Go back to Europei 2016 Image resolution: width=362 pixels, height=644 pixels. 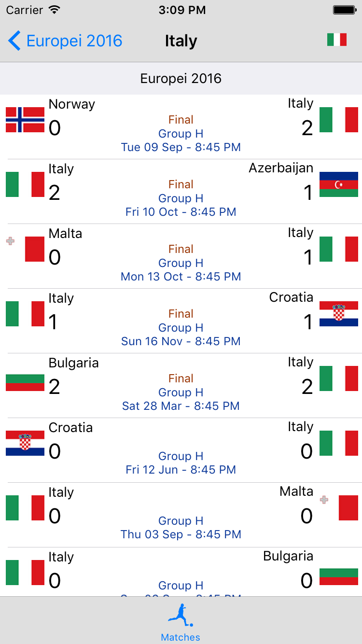pyautogui.click(x=66, y=41)
